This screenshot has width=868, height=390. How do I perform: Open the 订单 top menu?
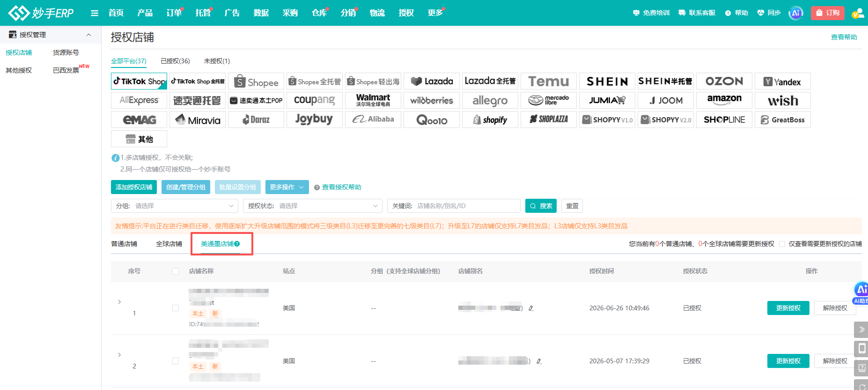point(174,13)
